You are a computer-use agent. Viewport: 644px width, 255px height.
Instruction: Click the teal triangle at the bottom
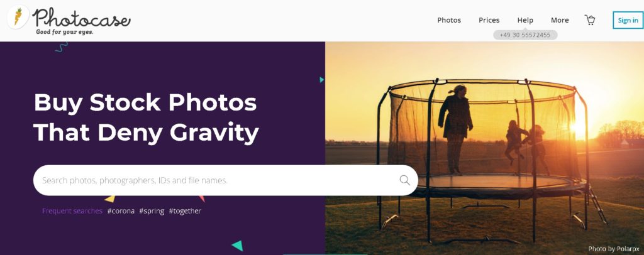[237, 246]
